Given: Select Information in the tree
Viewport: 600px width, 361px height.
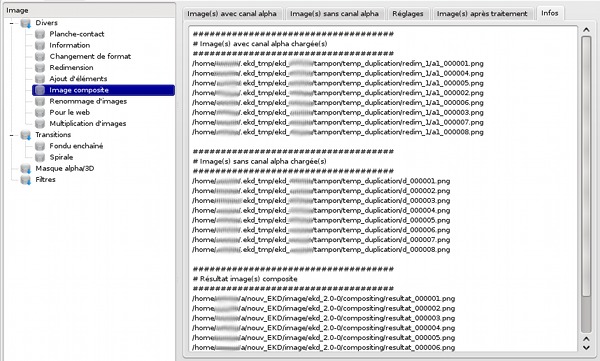Looking at the screenshot, I should coord(70,45).
